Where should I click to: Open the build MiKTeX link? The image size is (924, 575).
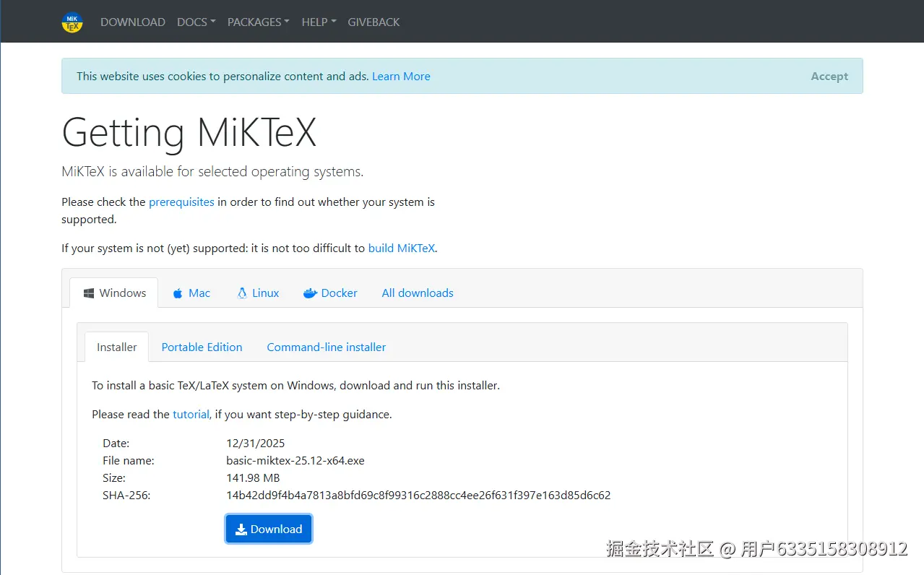pyautogui.click(x=402, y=248)
